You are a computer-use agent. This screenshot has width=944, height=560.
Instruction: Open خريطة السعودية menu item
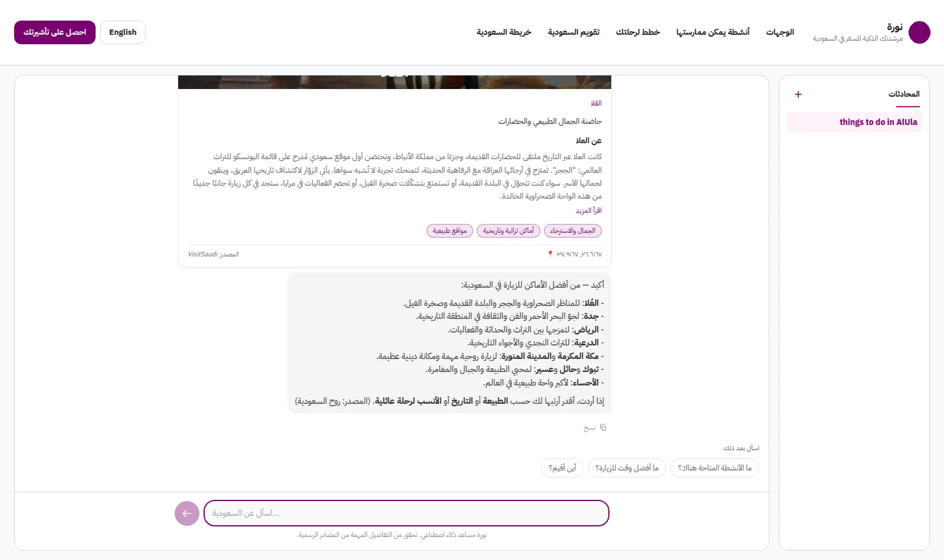pos(504,32)
